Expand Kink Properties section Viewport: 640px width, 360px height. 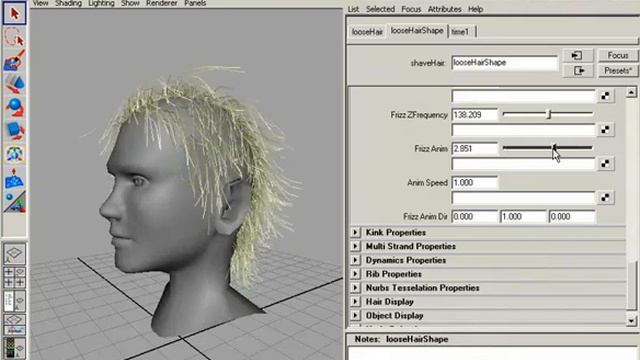click(355, 232)
